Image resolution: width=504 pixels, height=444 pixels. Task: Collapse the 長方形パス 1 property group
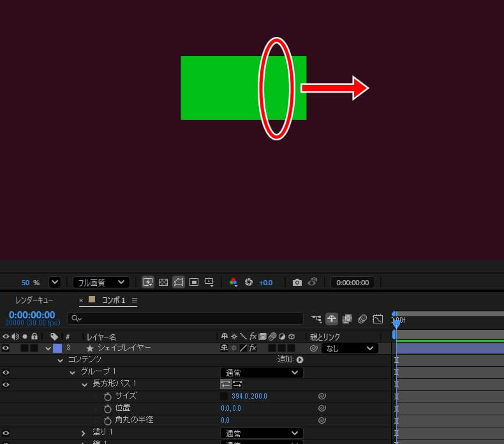(x=84, y=384)
